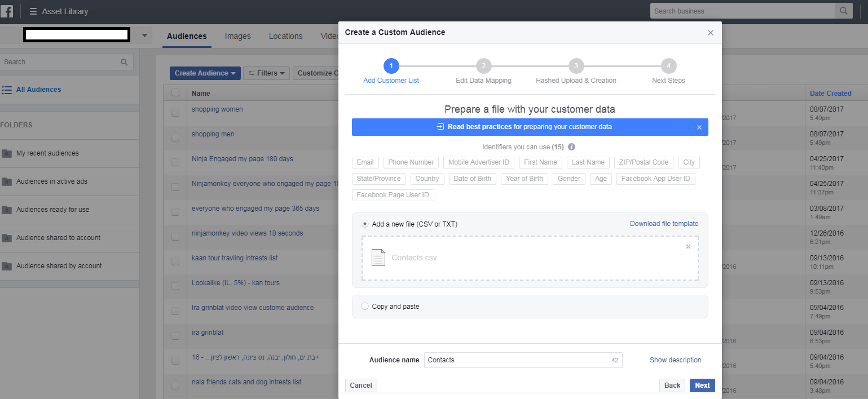This screenshot has width=868, height=399.
Task: Open the Filters dropdown
Action: click(266, 73)
